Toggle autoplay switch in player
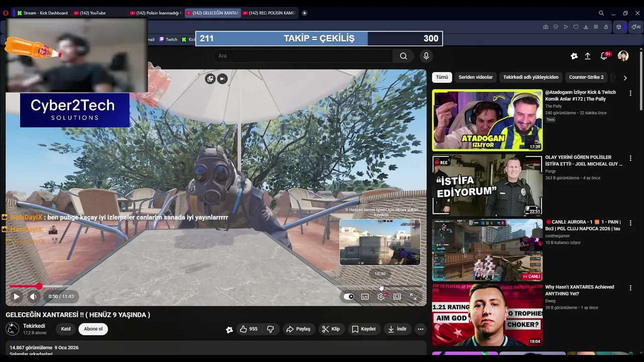Viewport: 644px width, 362px height. (x=349, y=297)
